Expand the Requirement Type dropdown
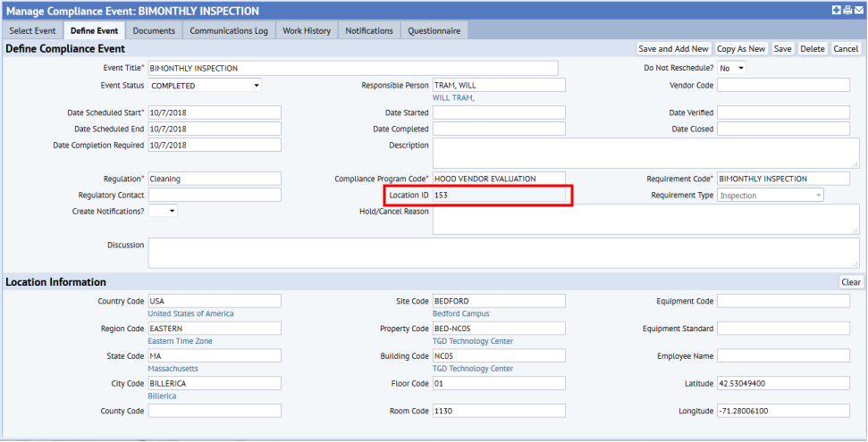Image resolution: width=868 pixels, height=442 pixels. pos(770,195)
